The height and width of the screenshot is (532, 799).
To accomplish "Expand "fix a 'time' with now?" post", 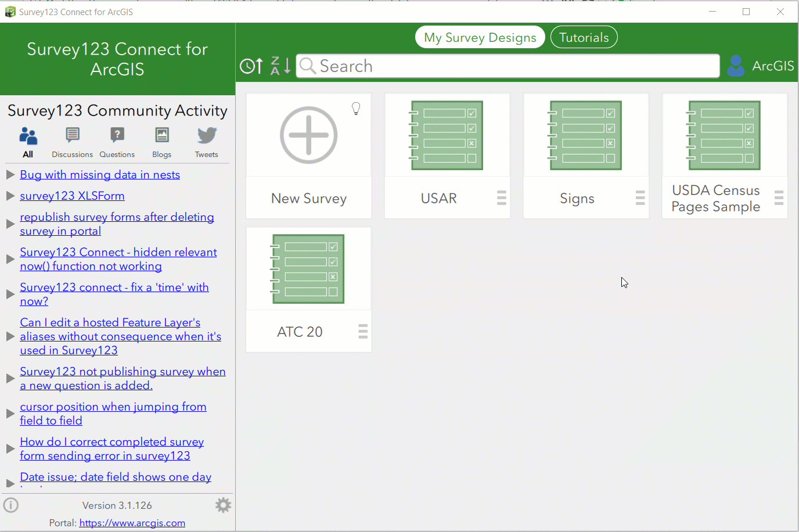I will tap(10, 294).
